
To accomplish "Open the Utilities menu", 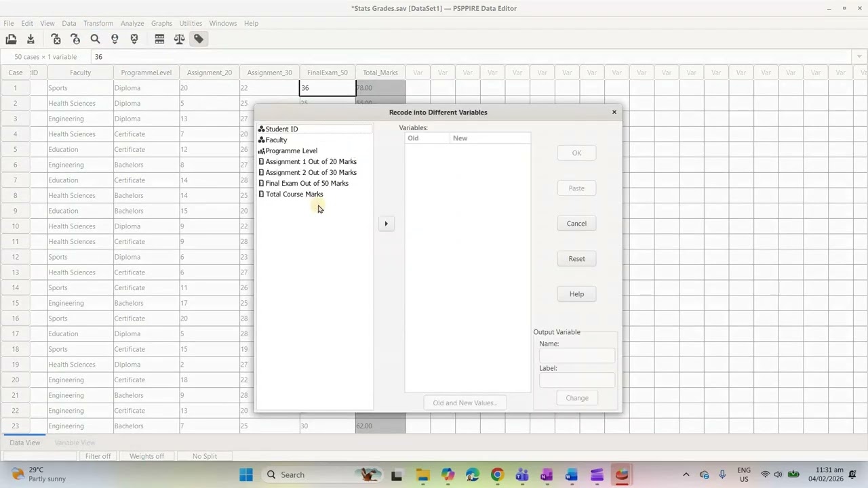I will (191, 23).
